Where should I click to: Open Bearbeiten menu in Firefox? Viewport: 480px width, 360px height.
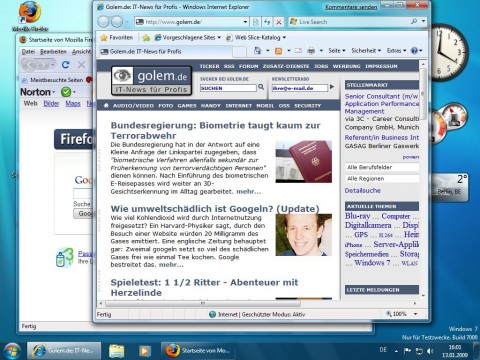(x=53, y=52)
